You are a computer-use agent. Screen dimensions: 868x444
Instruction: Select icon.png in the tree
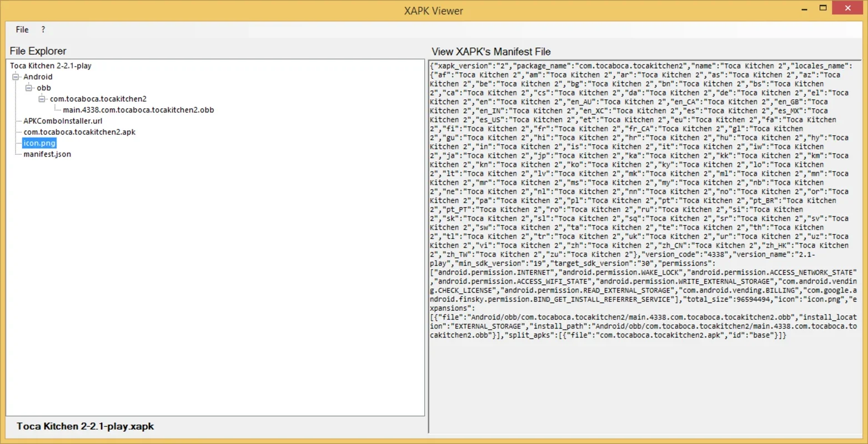[39, 143]
